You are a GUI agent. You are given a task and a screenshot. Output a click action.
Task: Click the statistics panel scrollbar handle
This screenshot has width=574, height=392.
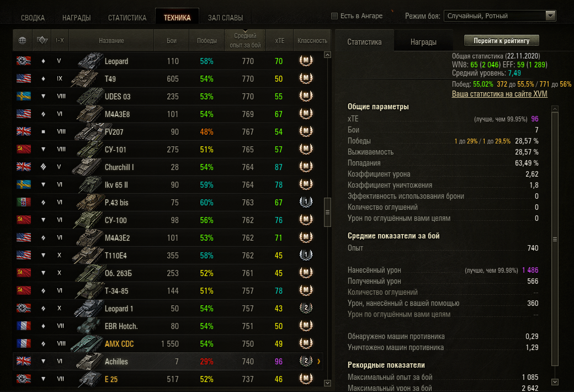[x=555, y=239]
